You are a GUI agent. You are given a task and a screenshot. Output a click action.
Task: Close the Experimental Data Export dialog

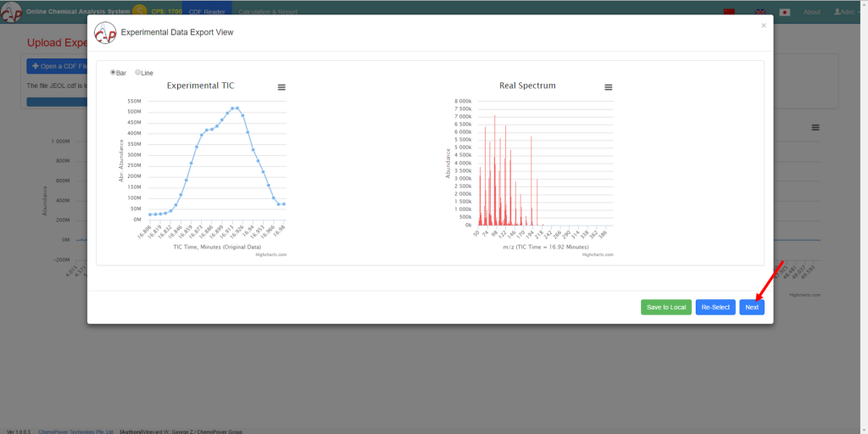coord(763,25)
